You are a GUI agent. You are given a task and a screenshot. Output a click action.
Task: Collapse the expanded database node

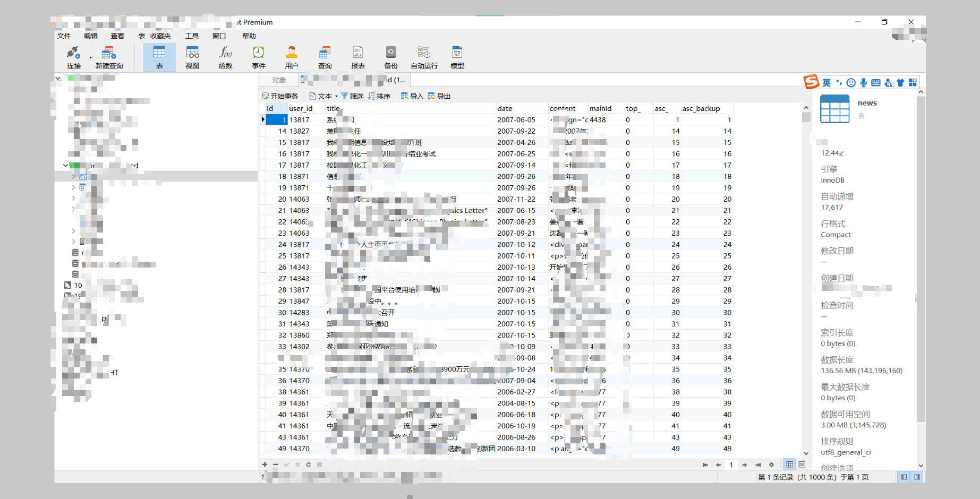coord(65,165)
